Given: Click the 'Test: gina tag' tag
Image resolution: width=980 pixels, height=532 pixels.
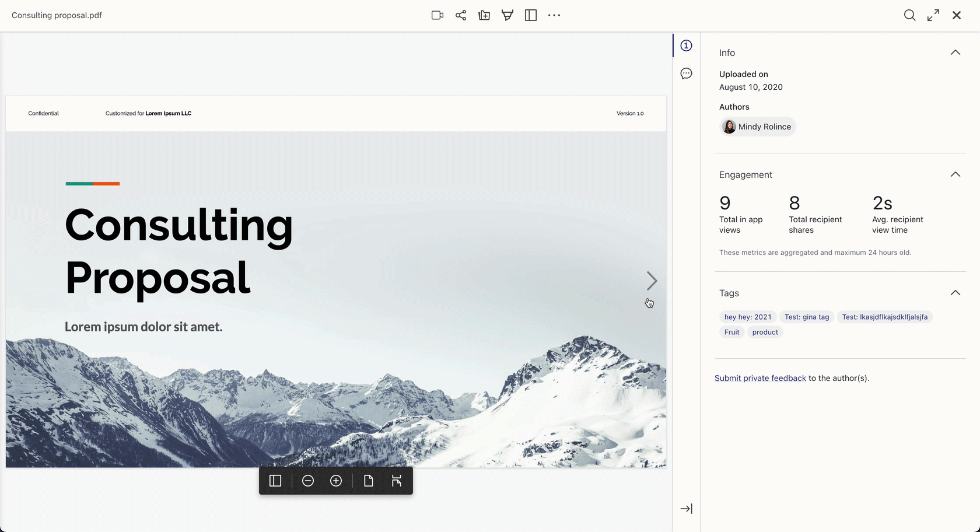Looking at the screenshot, I should click(x=806, y=317).
